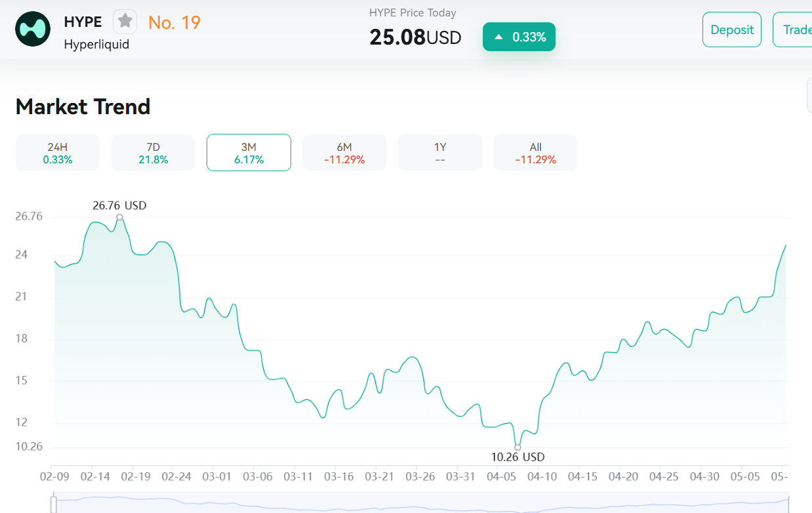812x513 pixels.
Task: Click the 04-25 date axis label
Action: click(x=664, y=476)
